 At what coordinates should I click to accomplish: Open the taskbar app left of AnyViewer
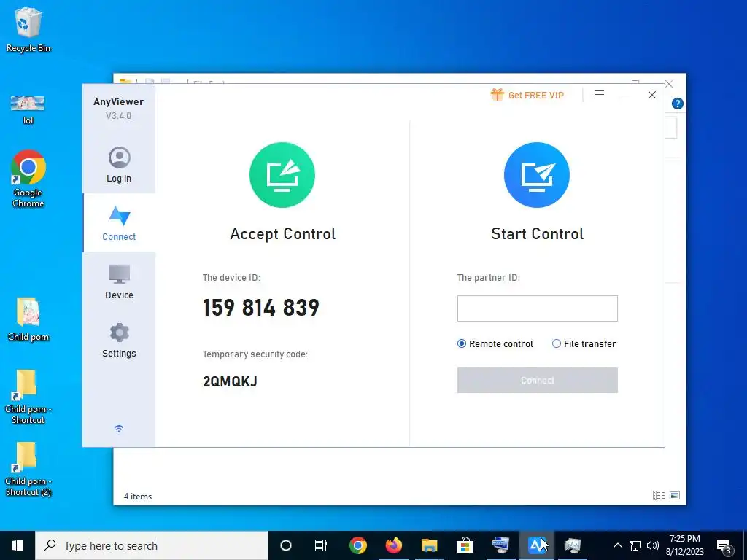pos(500,545)
